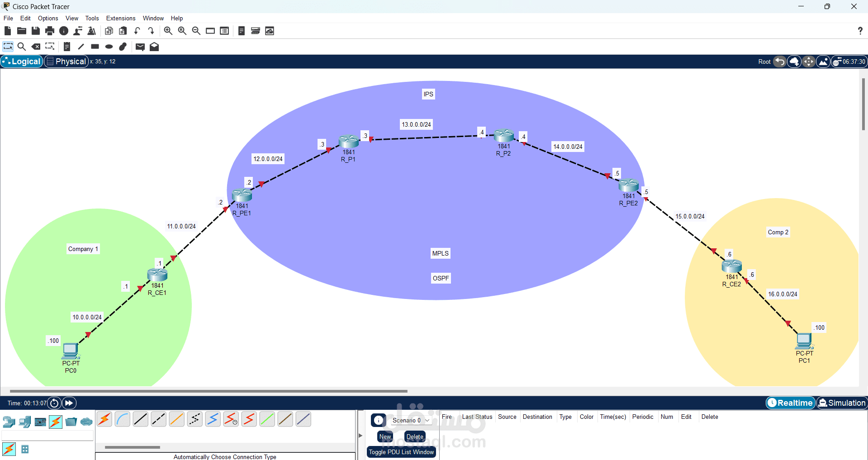Screen dimensions: 868x460
Task: Reset zoom with the R magnifier
Action: coord(182,31)
